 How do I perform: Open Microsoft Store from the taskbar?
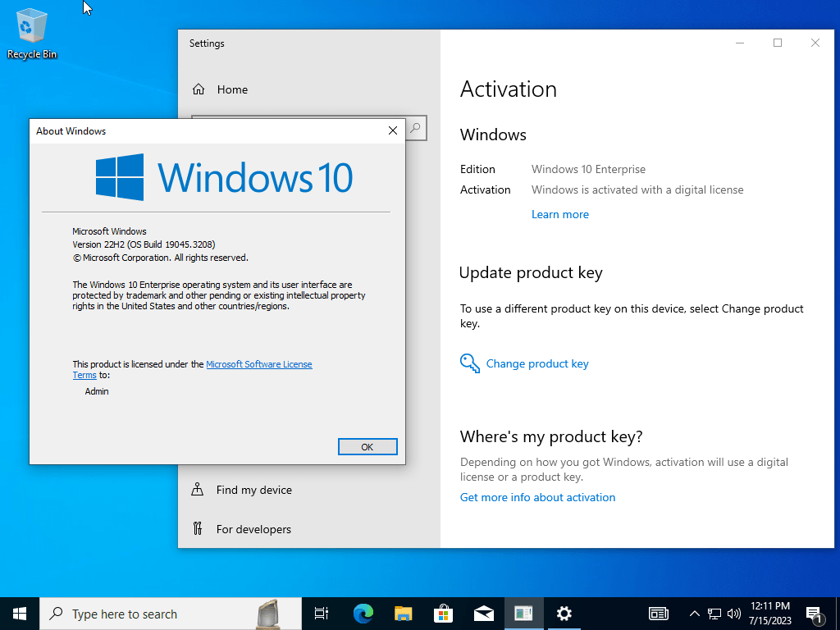(444, 614)
